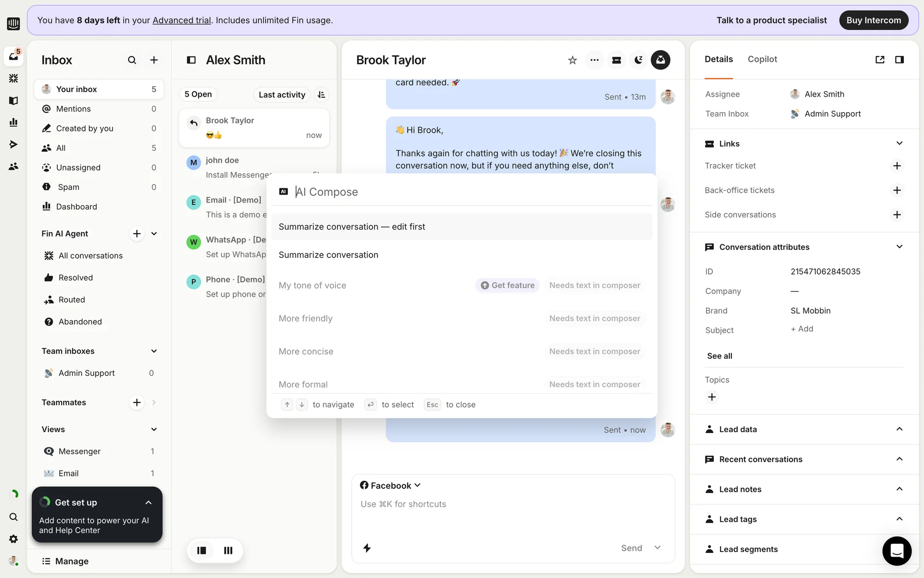Add a Tracker ticket link
This screenshot has width=924, height=578.
tap(897, 166)
